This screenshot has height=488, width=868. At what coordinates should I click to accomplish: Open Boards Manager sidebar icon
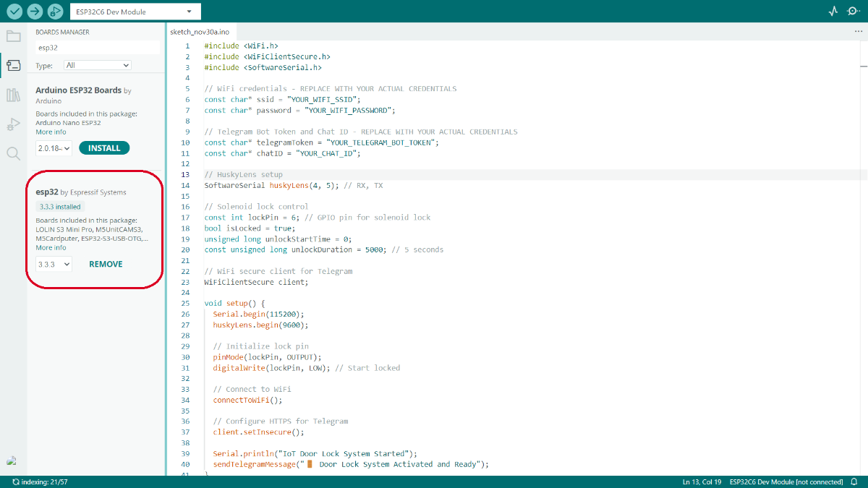tap(13, 65)
